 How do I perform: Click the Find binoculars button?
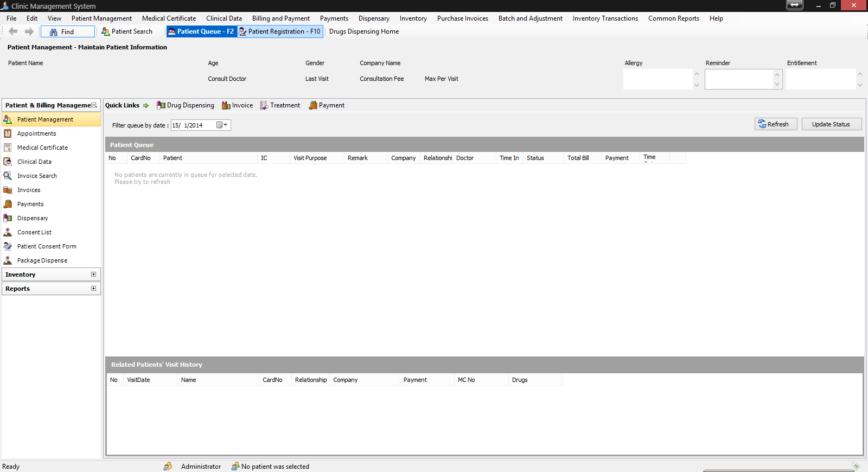(x=68, y=32)
